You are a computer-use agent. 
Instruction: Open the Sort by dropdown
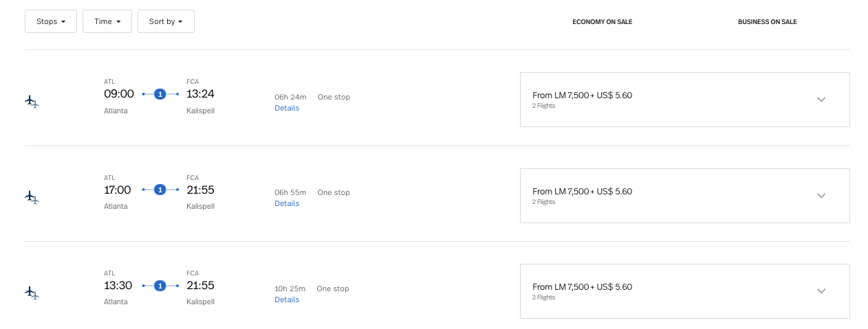[x=166, y=21]
